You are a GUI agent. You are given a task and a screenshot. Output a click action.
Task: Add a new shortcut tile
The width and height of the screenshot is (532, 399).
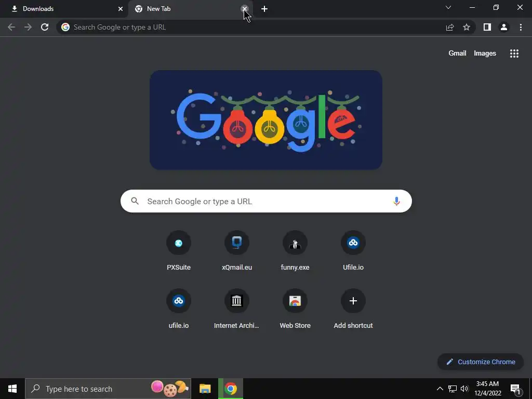pyautogui.click(x=353, y=309)
